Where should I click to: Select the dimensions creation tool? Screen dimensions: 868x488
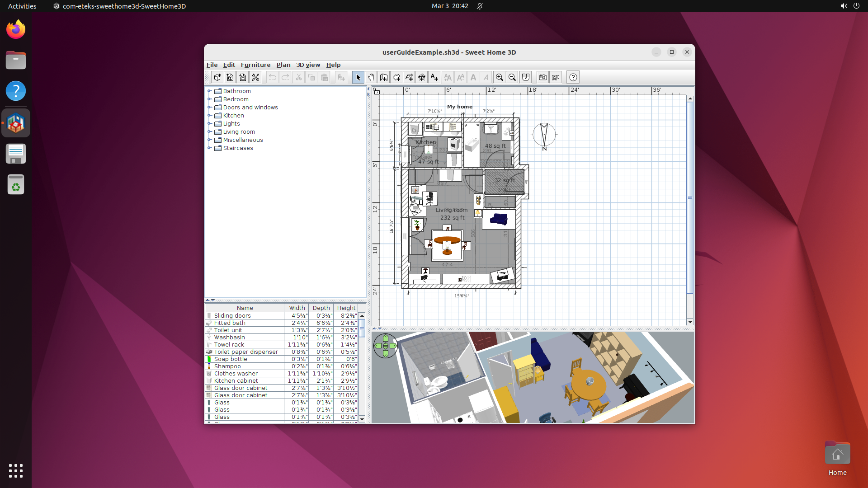tap(422, 77)
